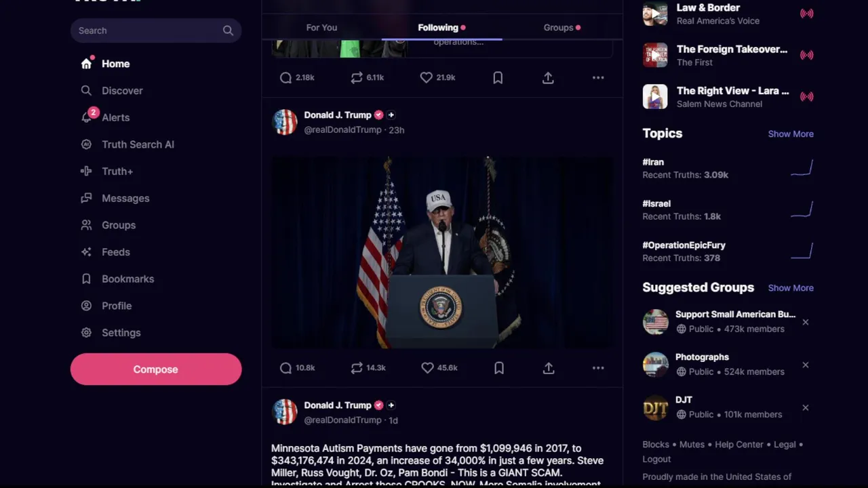Click the Bookmarks sidebar icon

tap(86, 279)
